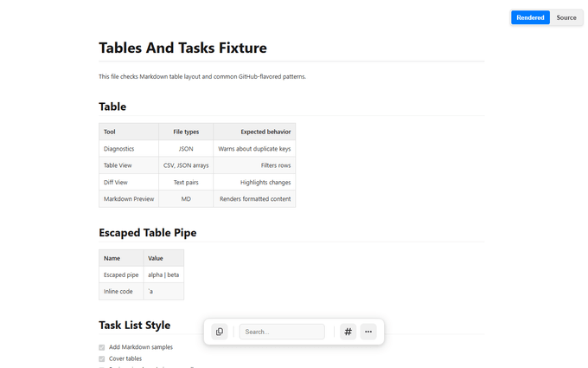
Task: Click the 'MD' table cell
Action: pos(186,198)
